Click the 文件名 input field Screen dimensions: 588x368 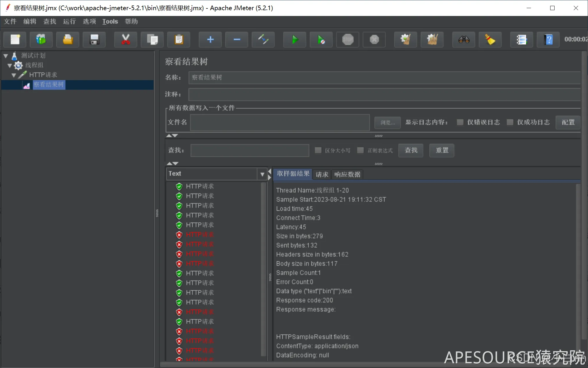coord(280,122)
